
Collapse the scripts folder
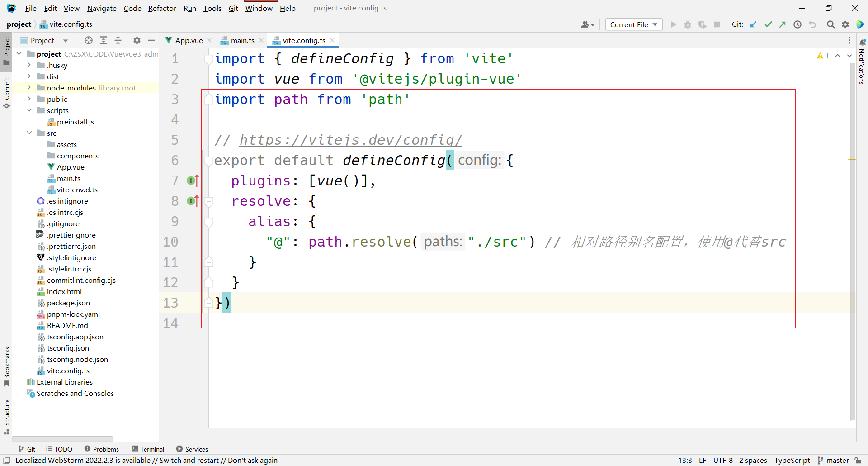click(x=29, y=110)
